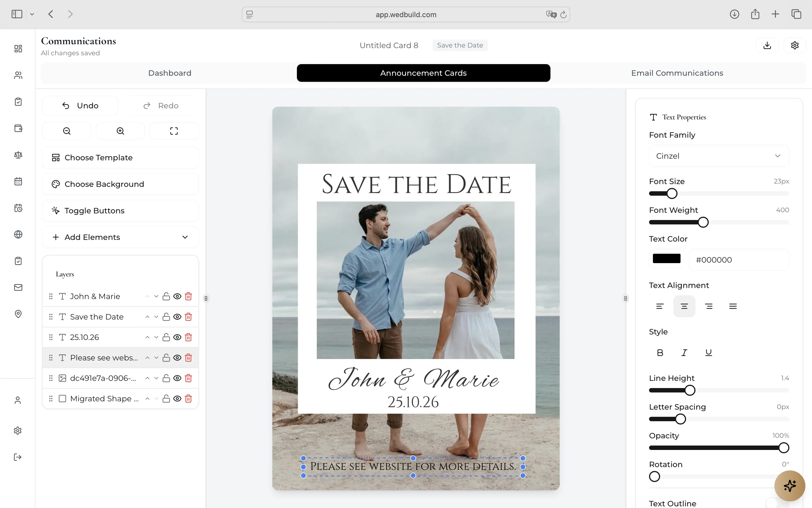The width and height of the screenshot is (812, 508).
Task: Switch to the Dashboard tab
Action: tap(170, 73)
